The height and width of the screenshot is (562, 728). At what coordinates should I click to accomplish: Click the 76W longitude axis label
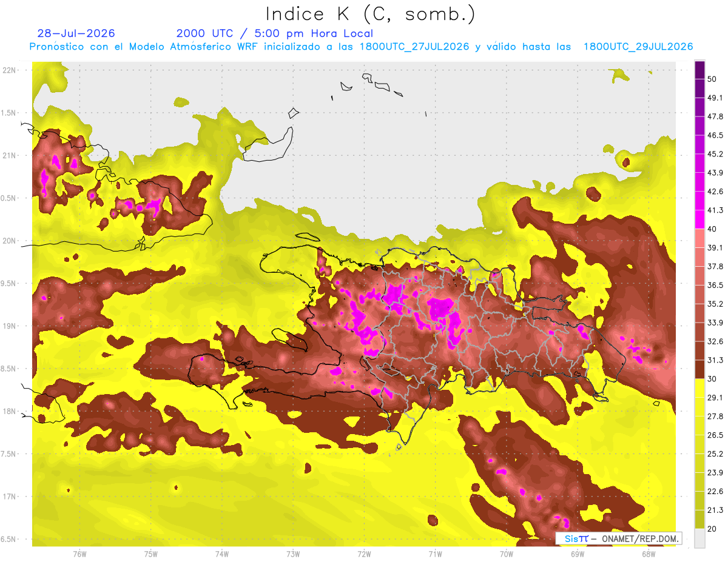[79, 554]
